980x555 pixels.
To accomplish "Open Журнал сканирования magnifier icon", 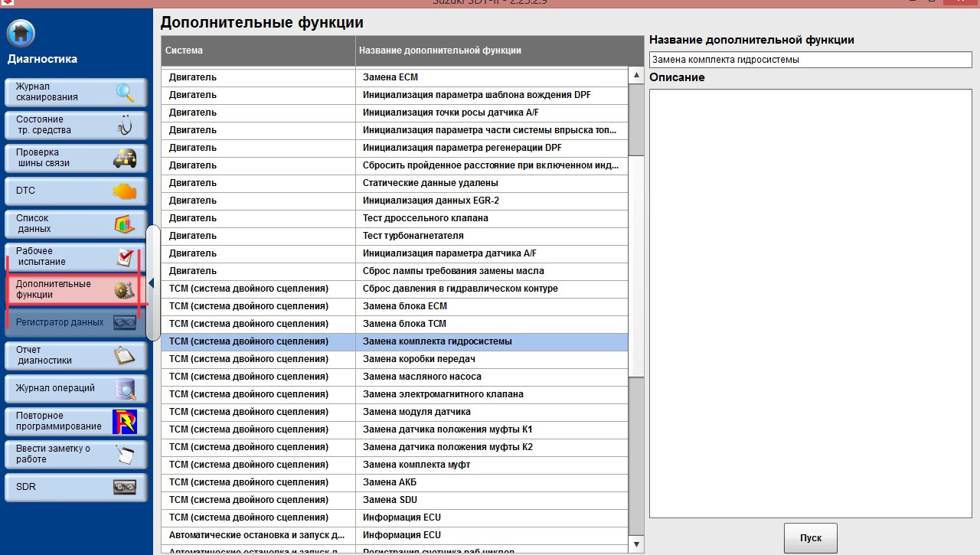I will tap(125, 93).
